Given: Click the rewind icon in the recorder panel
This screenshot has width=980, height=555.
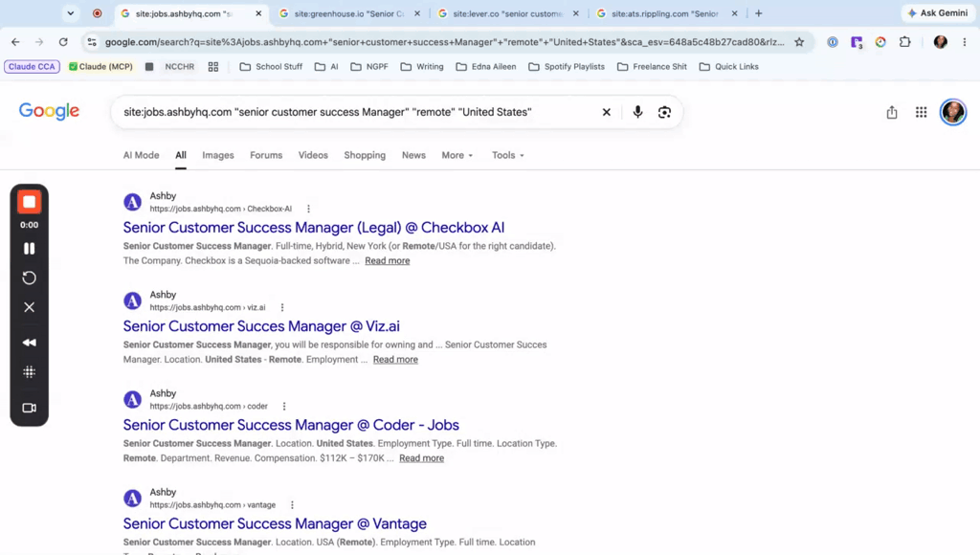Looking at the screenshot, I should click(x=29, y=343).
